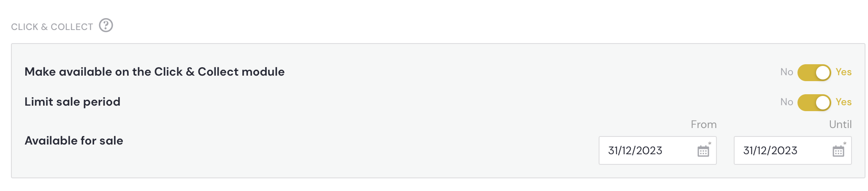This screenshot has width=868, height=191.
Task: Choose Yes for Limit sale period
Action: (844, 102)
